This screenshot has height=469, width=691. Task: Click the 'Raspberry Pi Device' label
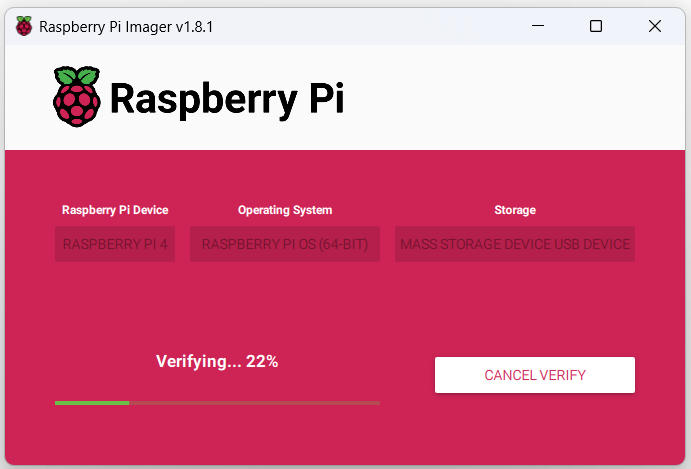[x=115, y=210]
